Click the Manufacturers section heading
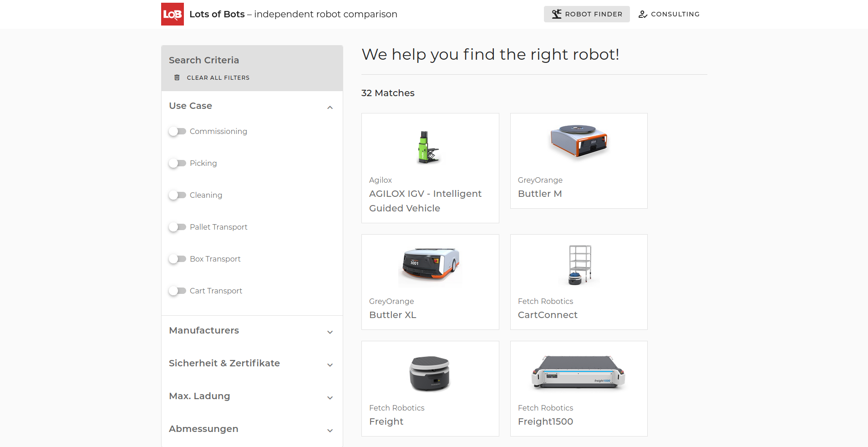 (x=204, y=330)
